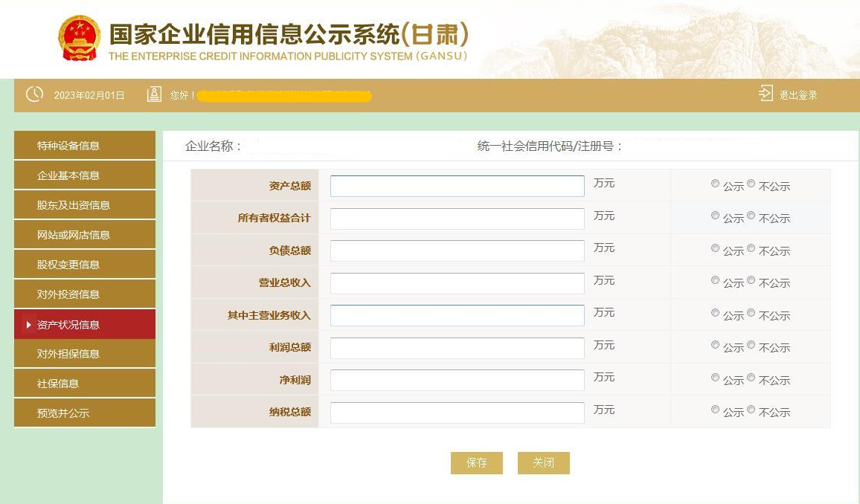Click the logout door icon

tap(766, 93)
